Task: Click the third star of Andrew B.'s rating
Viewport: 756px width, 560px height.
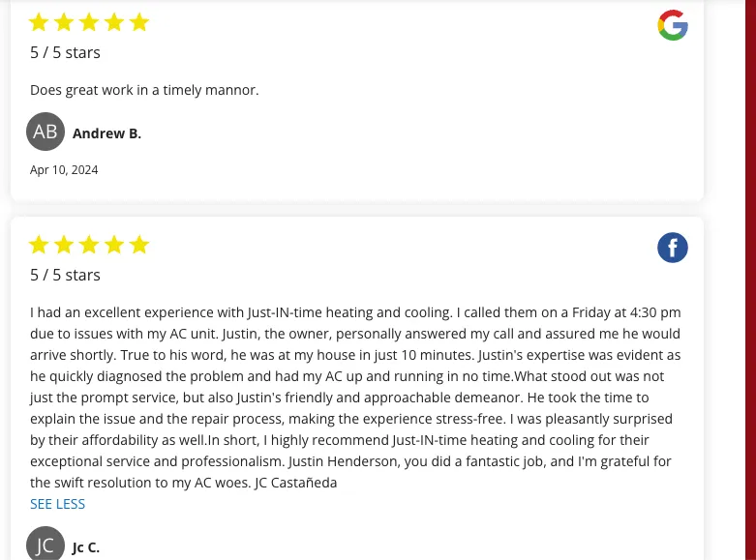Action: pos(89,22)
